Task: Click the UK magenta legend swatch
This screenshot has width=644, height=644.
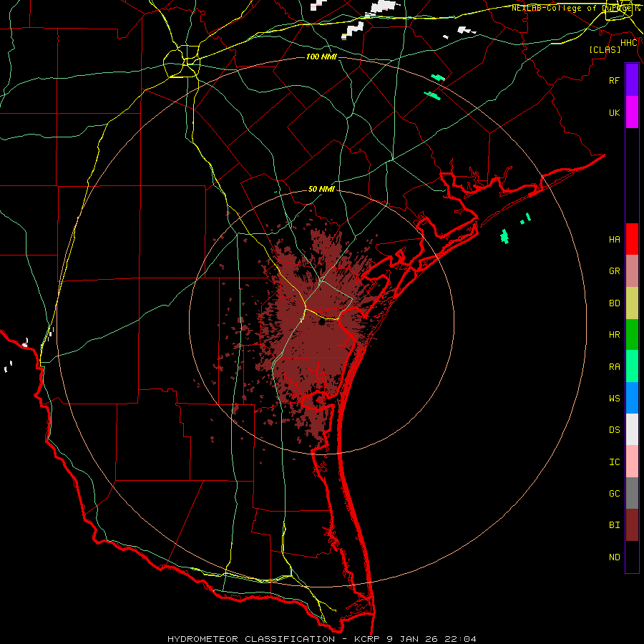Action: tap(632, 112)
